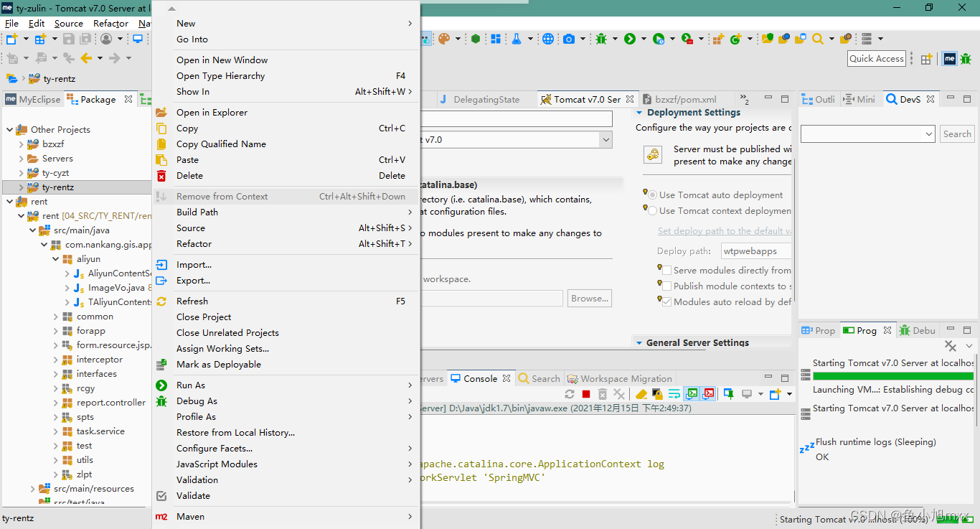Collapse the Deployment Settings section

click(639, 113)
